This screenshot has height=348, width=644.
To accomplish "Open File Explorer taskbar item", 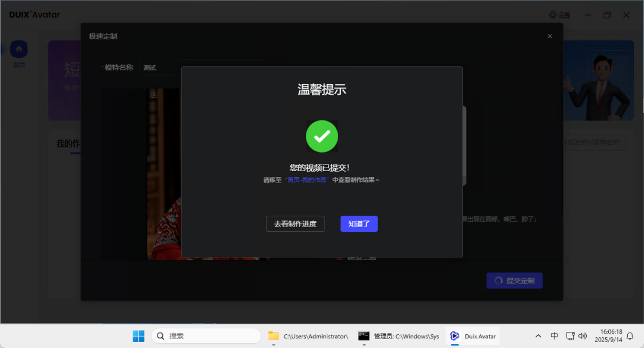I will click(x=308, y=336).
